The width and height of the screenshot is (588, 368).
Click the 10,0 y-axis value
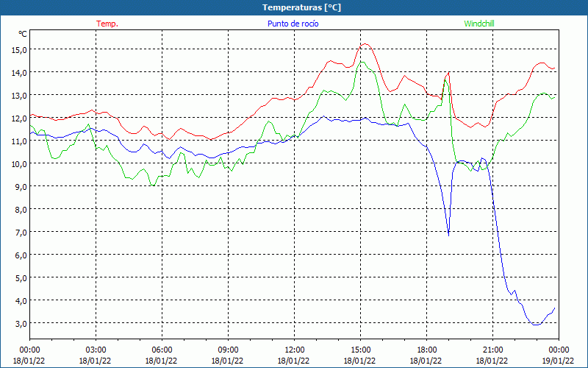(x=18, y=164)
